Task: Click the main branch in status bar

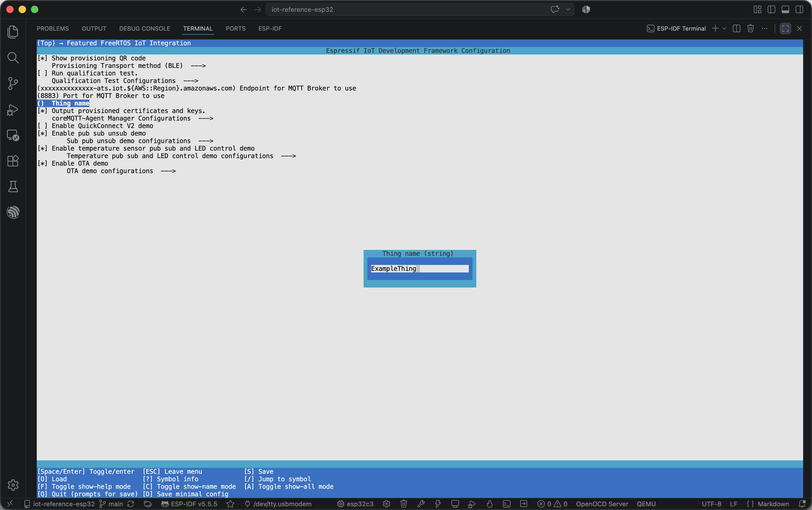Action: coord(111,504)
